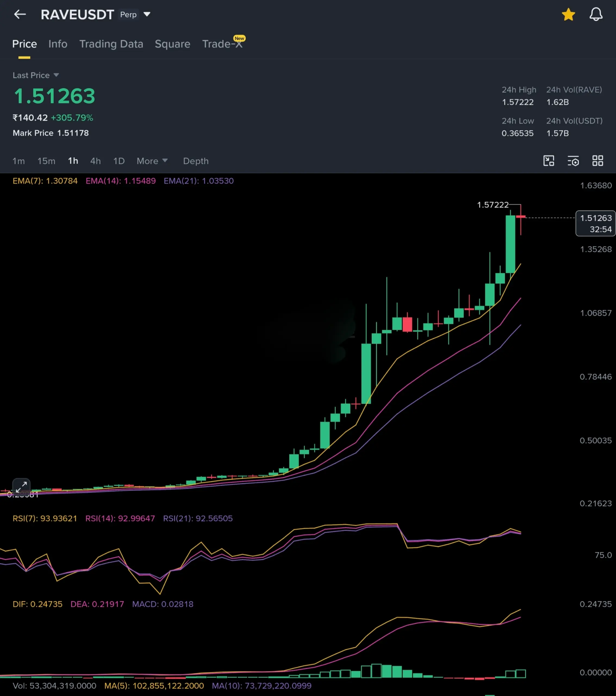616x696 pixels.
Task: Open the chart indicator settings icon
Action: click(573, 161)
